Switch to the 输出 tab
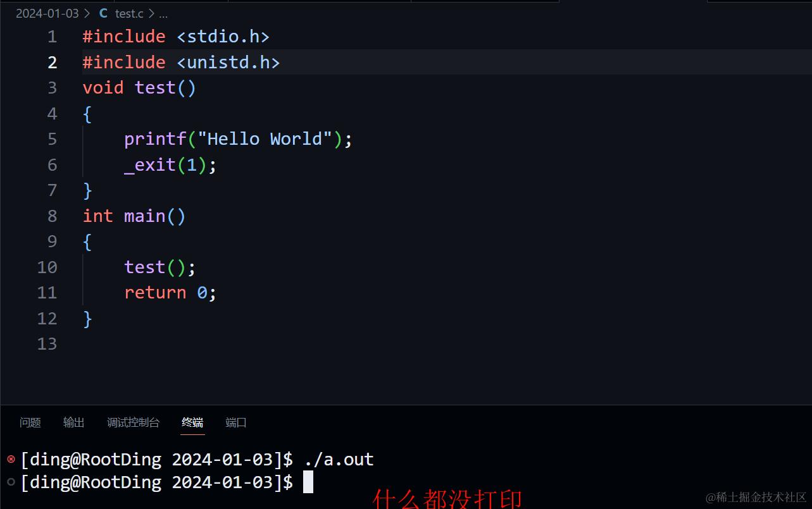This screenshot has height=509, width=812. point(73,422)
